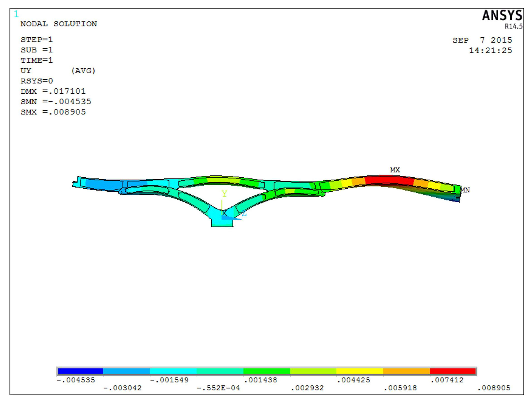
Task: Click the X origin marker of the triad
Action: pyautogui.click(x=224, y=213)
